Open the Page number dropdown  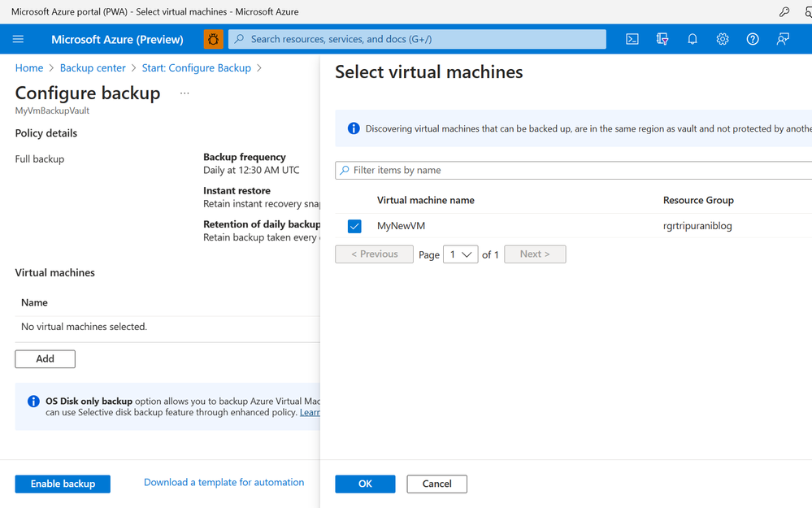coord(460,254)
